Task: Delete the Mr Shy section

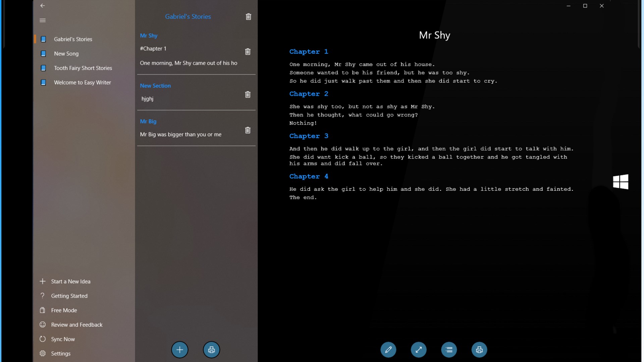Action: [x=248, y=52]
